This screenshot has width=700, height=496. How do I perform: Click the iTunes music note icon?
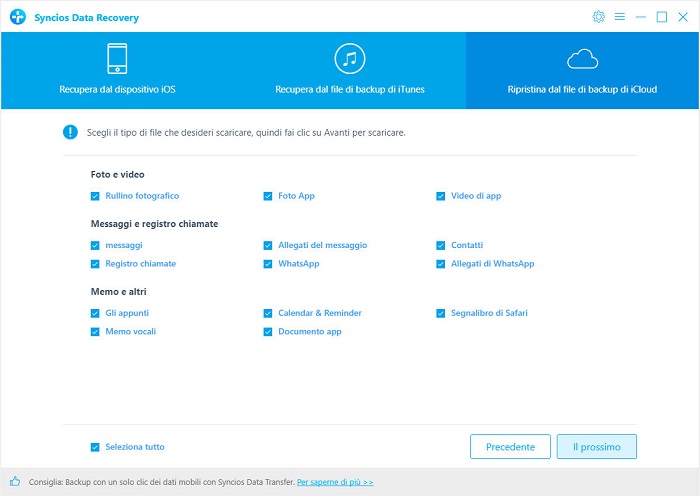[x=350, y=58]
